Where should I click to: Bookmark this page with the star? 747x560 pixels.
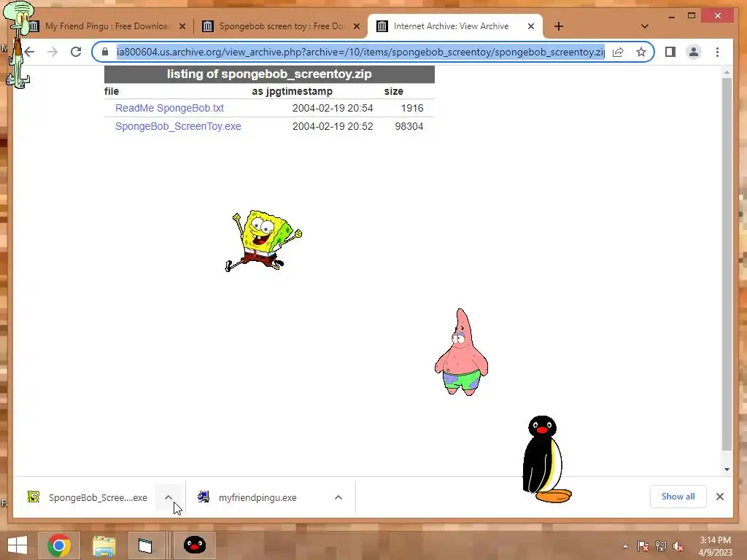641,52
